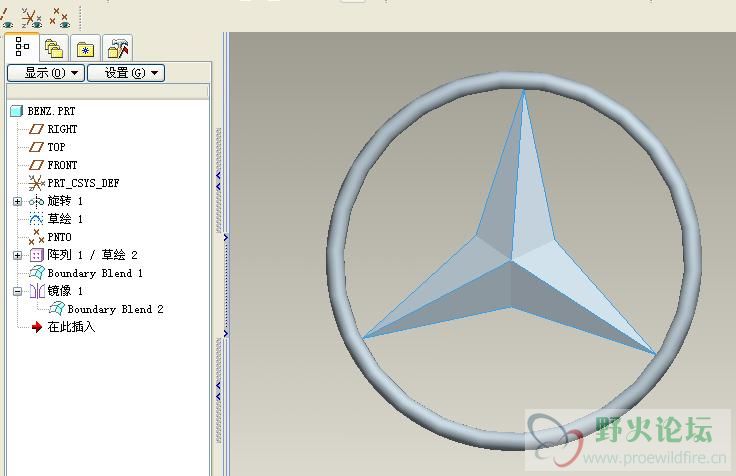Select the TOP datum plane
Image resolution: width=736 pixels, height=476 pixels.
click(47, 147)
